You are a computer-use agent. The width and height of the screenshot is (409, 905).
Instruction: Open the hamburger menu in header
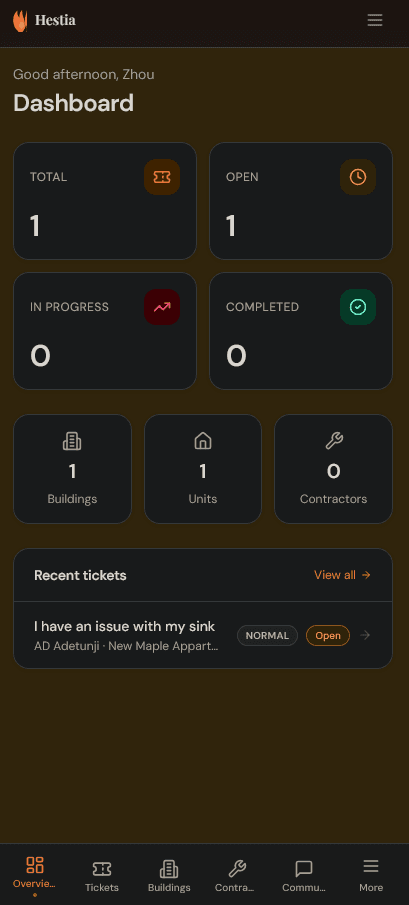tap(375, 20)
